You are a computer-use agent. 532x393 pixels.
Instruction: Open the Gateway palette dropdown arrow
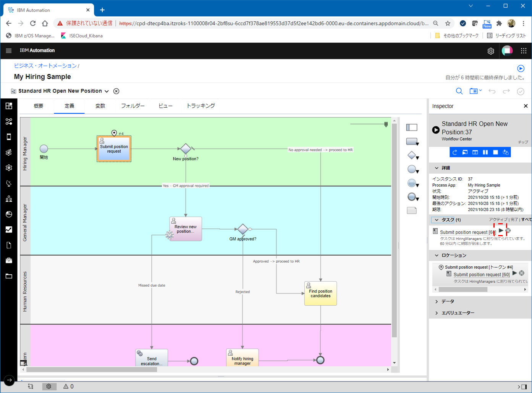tap(417, 158)
